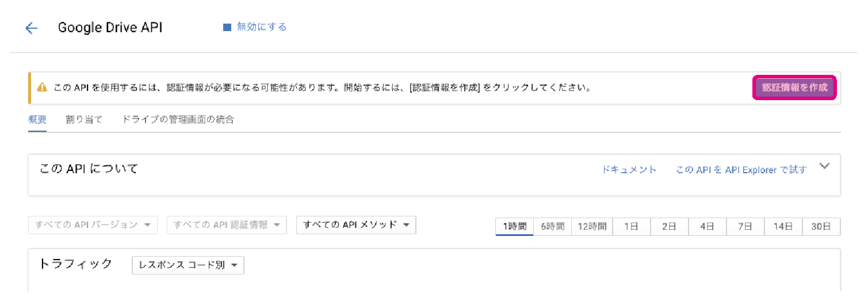This screenshot has width=868, height=301.
Task: Open すべての API メソッド dropdown
Action: tap(356, 225)
